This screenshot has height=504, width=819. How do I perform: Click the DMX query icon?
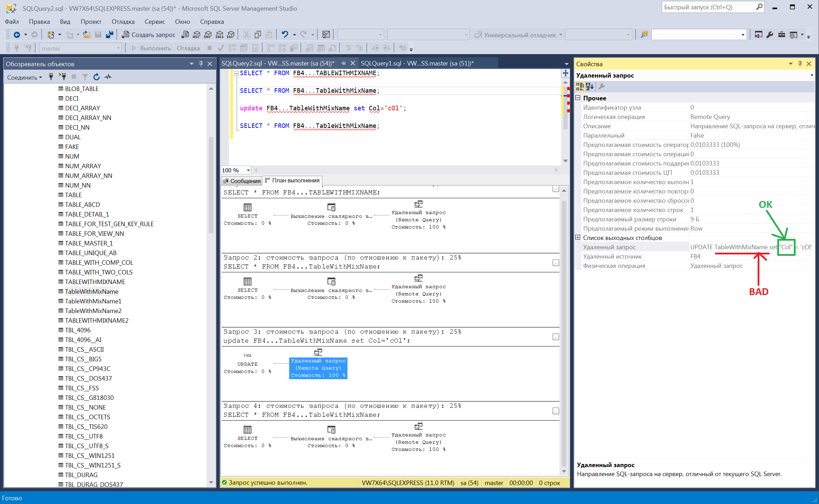pos(208,35)
